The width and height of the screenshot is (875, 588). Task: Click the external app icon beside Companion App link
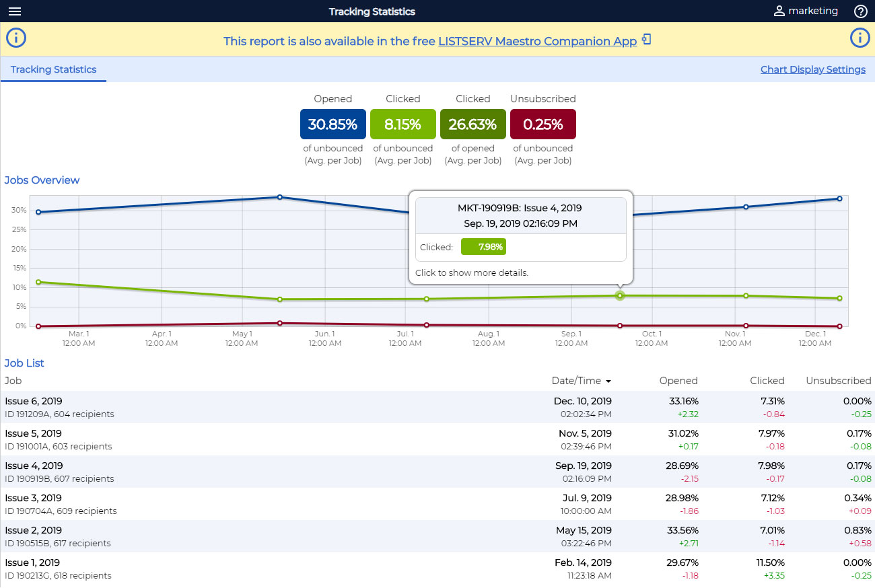(646, 40)
